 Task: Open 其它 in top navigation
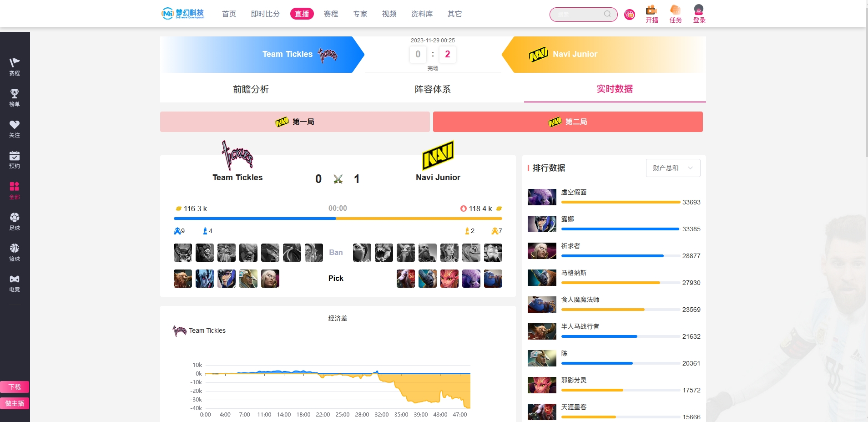454,14
